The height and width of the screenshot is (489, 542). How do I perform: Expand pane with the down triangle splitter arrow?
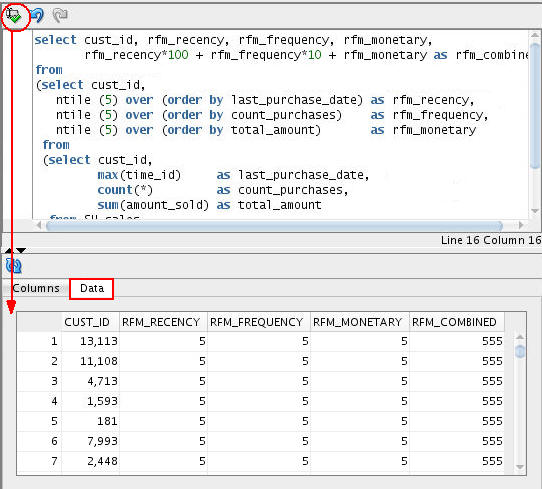click(x=21, y=250)
